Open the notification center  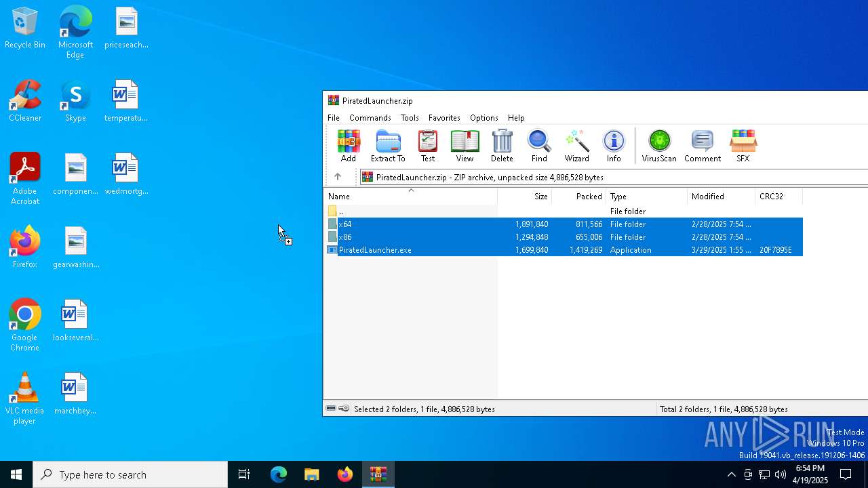tap(846, 474)
